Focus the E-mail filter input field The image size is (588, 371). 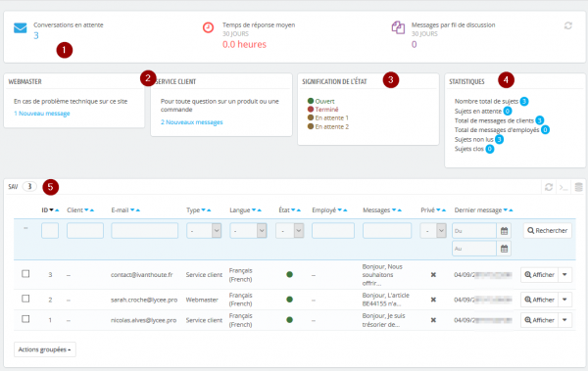[144, 230]
